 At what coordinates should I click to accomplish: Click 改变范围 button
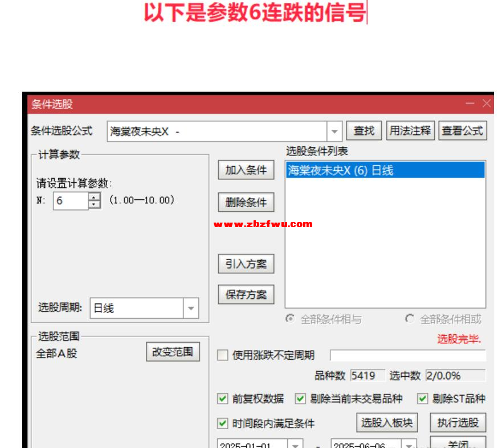pos(173,352)
